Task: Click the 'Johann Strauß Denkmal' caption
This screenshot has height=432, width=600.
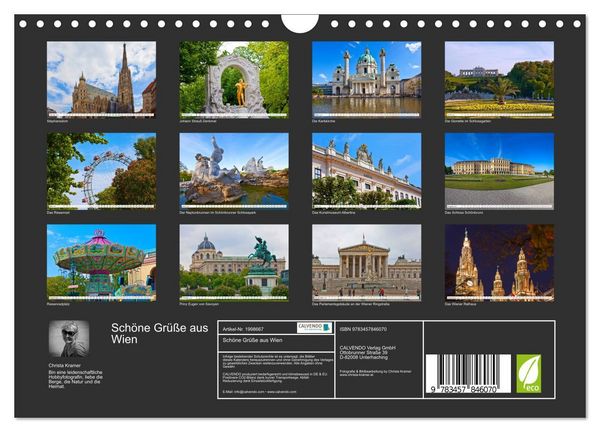Action: [198, 121]
